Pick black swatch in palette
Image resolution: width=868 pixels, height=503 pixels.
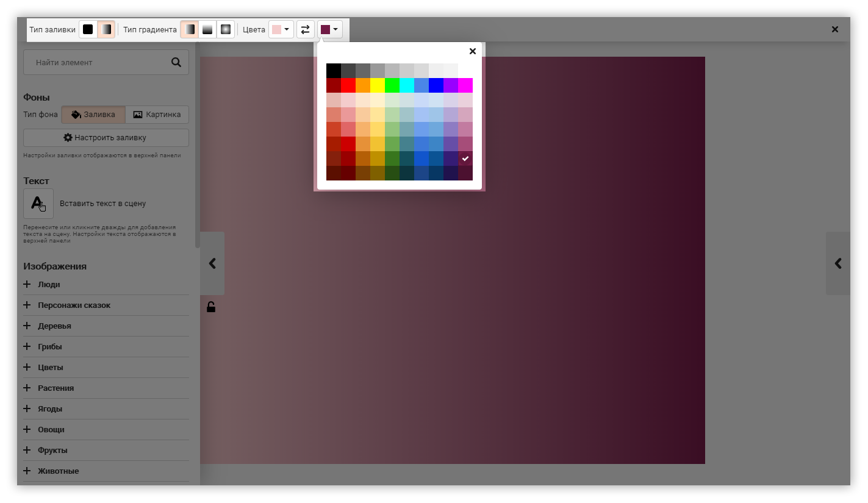click(334, 71)
